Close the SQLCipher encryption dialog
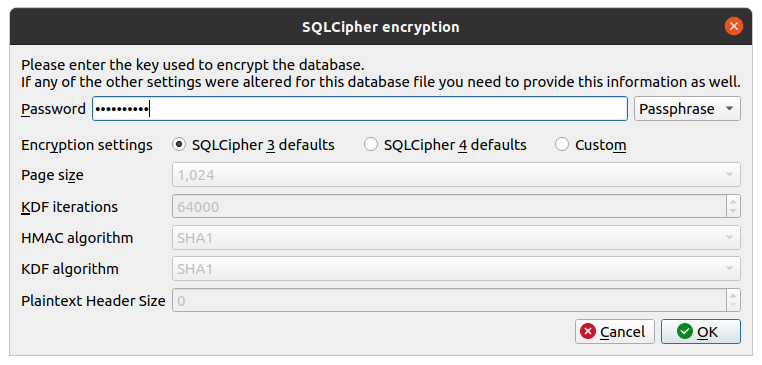 tap(733, 26)
